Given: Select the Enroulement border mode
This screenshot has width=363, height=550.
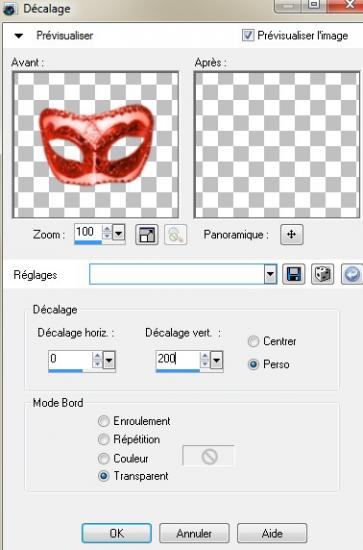Looking at the screenshot, I should point(103,421).
